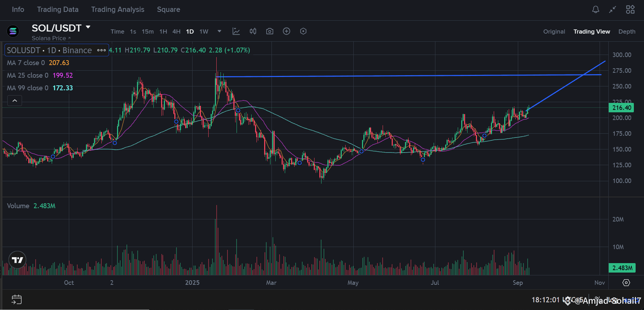Click the Oct label on time axis

coord(69,283)
